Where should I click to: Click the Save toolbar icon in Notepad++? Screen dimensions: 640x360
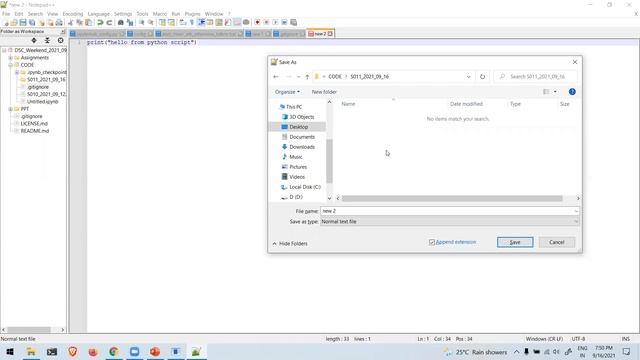point(23,22)
